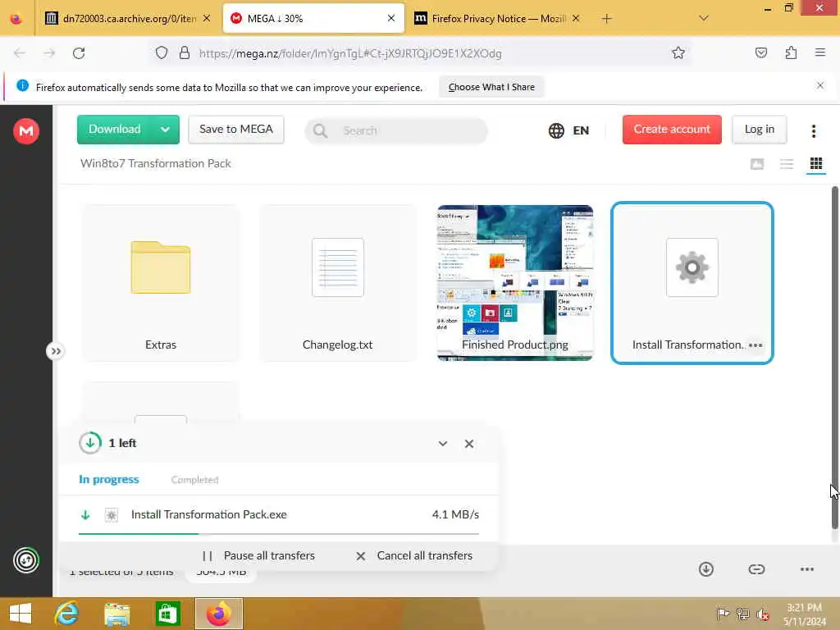
Task: Switch to Completed transfers tab
Action: point(194,479)
